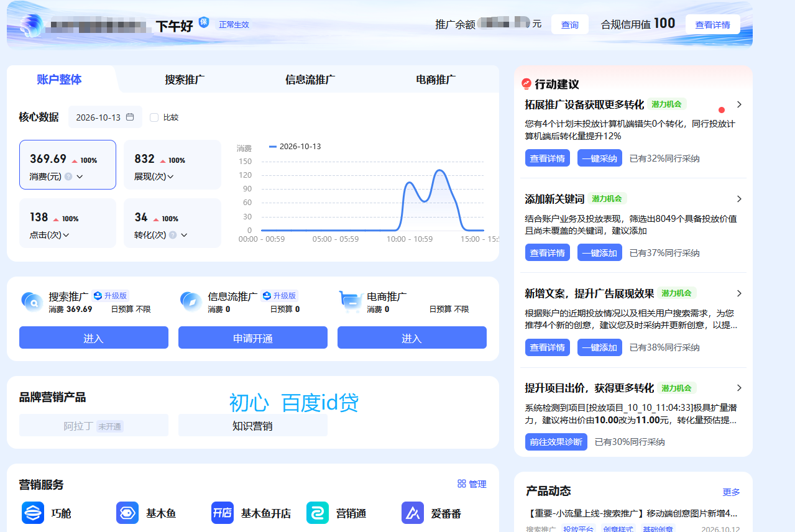Click 一键添加 for 新增文案 suggestion
This screenshot has height=532, width=795.
600,347
